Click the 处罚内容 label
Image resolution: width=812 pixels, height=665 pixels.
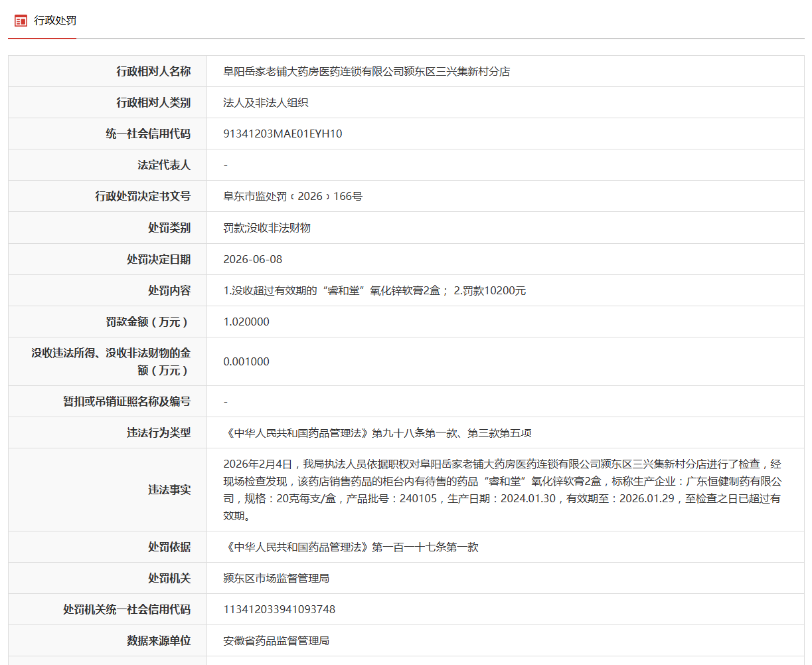coord(169,290)
